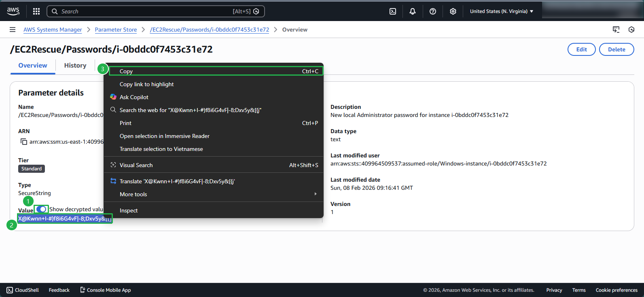Screen dimensions: 644x297
Task: Click in the AWS Search field
Action: click(x=146, y=11)
